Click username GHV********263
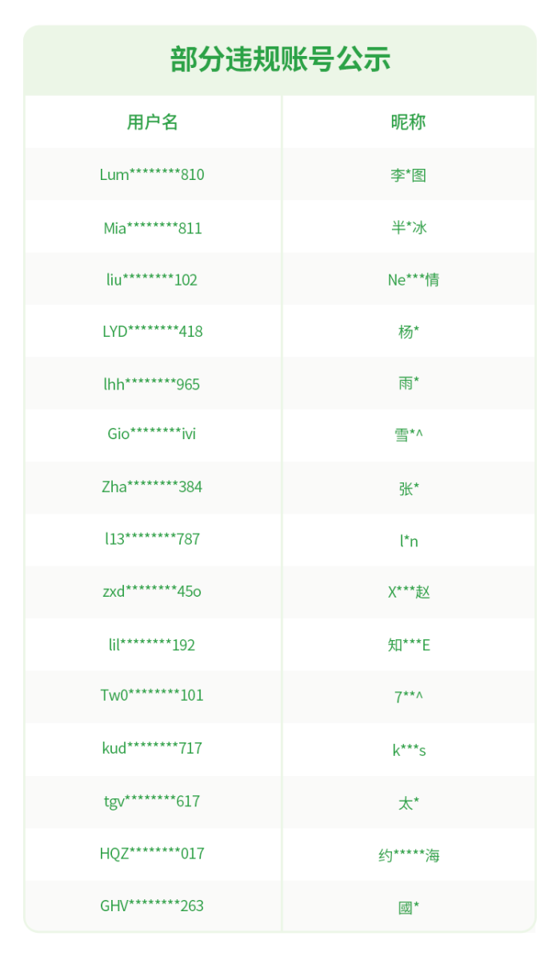Image resolution: width=560 pixels, height=956 pixels. coord(152,906)
